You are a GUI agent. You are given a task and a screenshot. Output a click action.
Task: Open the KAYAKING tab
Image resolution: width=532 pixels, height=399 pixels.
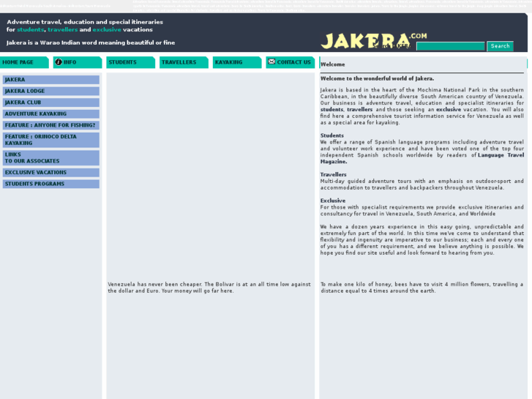(237, 62)
